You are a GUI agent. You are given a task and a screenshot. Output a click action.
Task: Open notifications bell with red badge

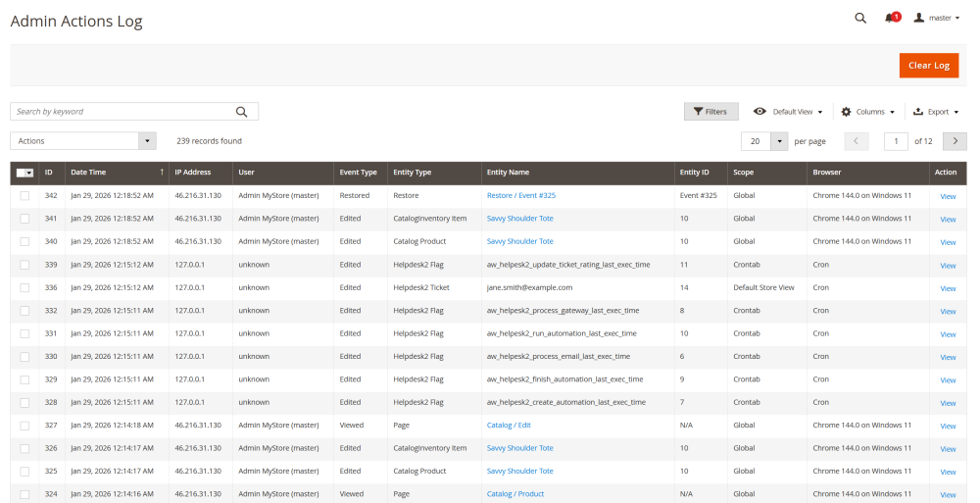[892, 18]
